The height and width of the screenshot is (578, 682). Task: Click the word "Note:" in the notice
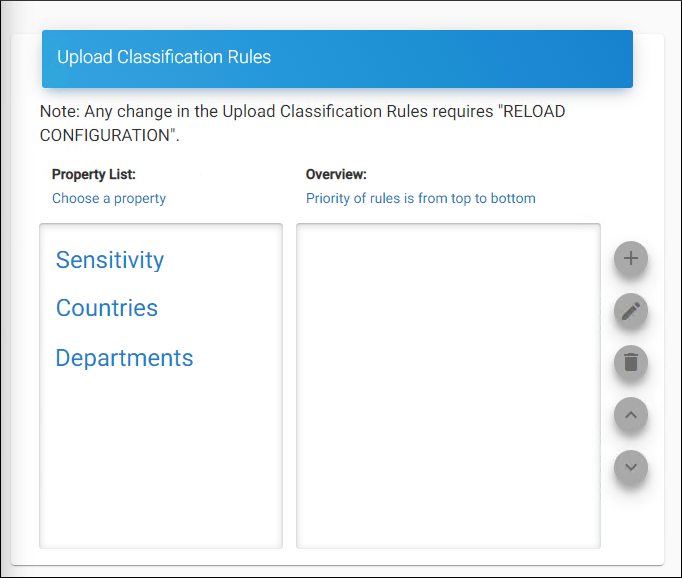point(60,112)
